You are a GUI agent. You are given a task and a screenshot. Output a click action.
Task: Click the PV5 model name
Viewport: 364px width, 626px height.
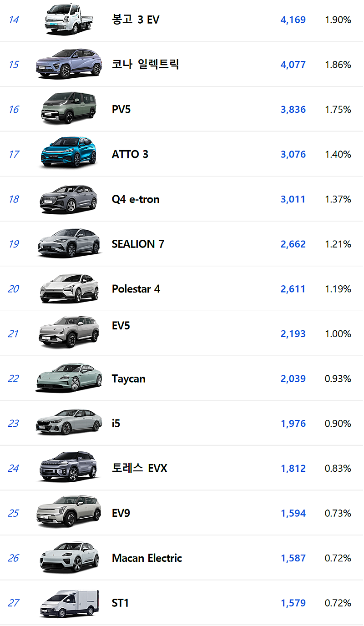pyautogui.click(x=121, y=110)
